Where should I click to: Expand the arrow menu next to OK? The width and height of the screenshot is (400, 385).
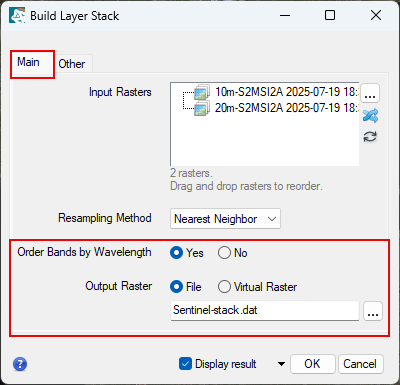coord(281,364)
